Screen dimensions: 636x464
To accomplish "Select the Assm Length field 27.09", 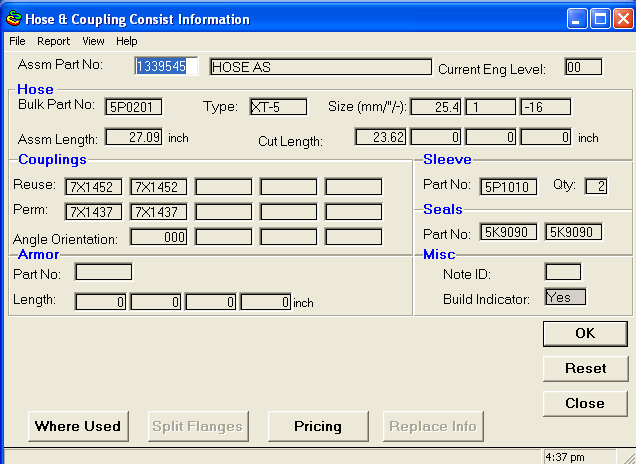I will [x=133, y=137].
